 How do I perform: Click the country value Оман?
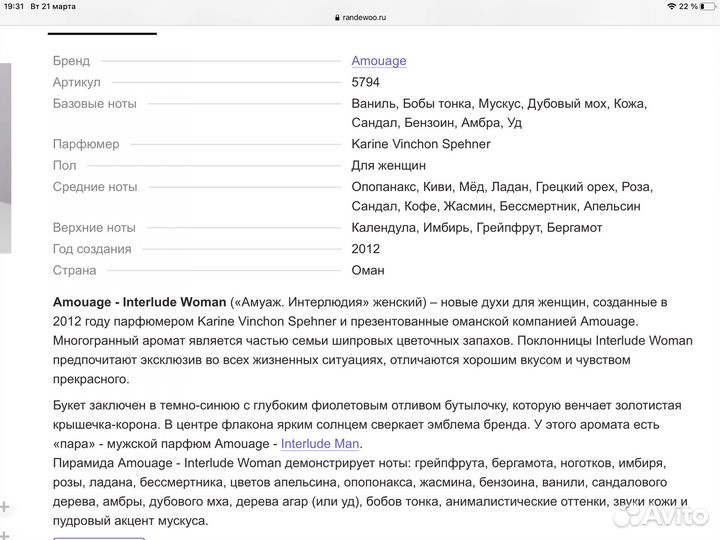click(x=368, y=270)
